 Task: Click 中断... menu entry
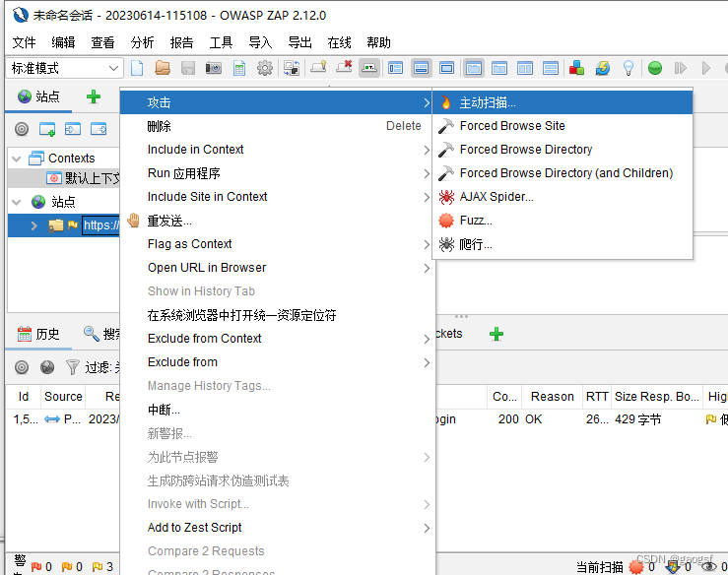coord(277,410)
